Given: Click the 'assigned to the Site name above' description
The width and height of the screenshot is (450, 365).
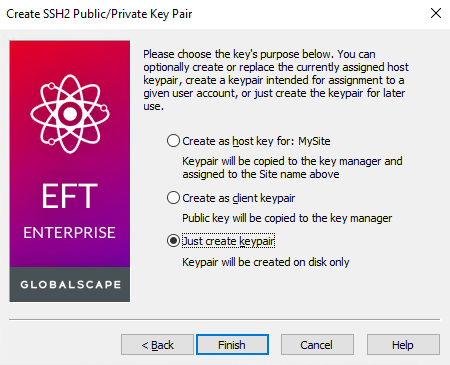Looking at the screenshot, I should tap(261, 174).
